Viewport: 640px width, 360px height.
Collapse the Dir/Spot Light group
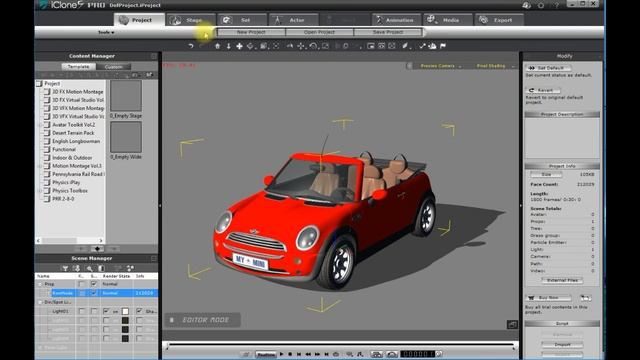coord(40,302)
